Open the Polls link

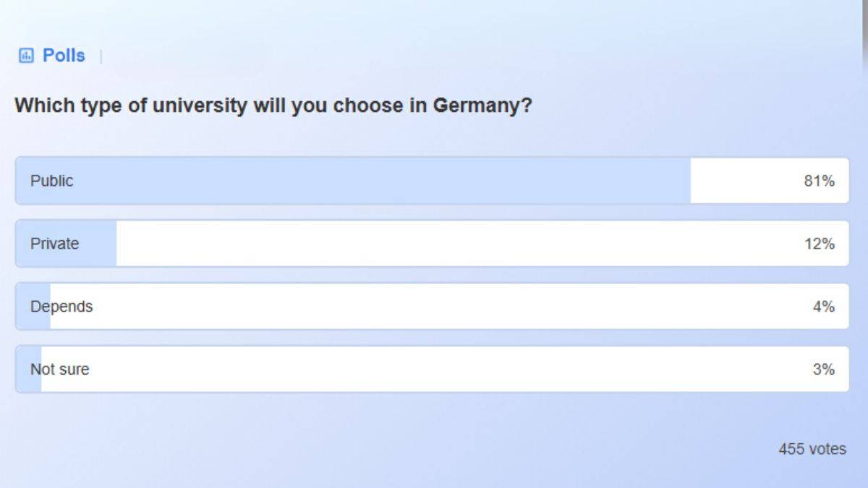tap(63, 54)
